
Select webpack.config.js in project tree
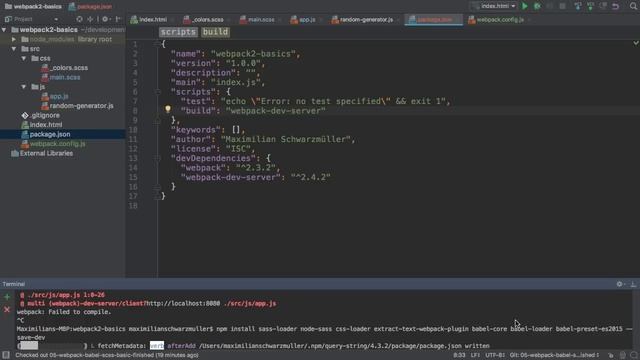(x=57, y=144)
